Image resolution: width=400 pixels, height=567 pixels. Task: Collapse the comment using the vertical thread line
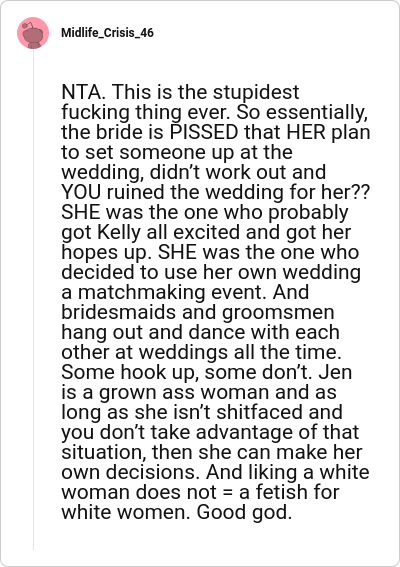[x=33, y=299]
